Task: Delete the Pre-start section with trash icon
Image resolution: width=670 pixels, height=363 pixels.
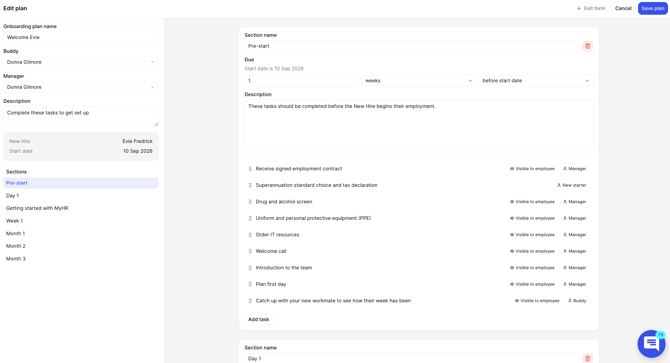Action: pyautogui.click(x=588, y=46)
